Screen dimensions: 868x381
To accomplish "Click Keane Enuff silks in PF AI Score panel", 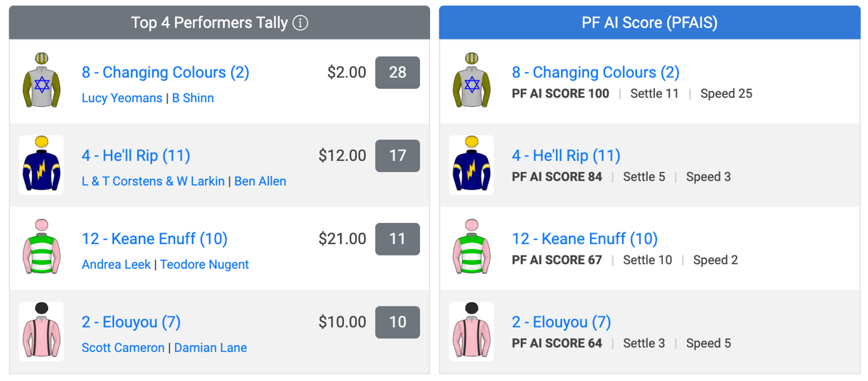I will click(472, 248).
